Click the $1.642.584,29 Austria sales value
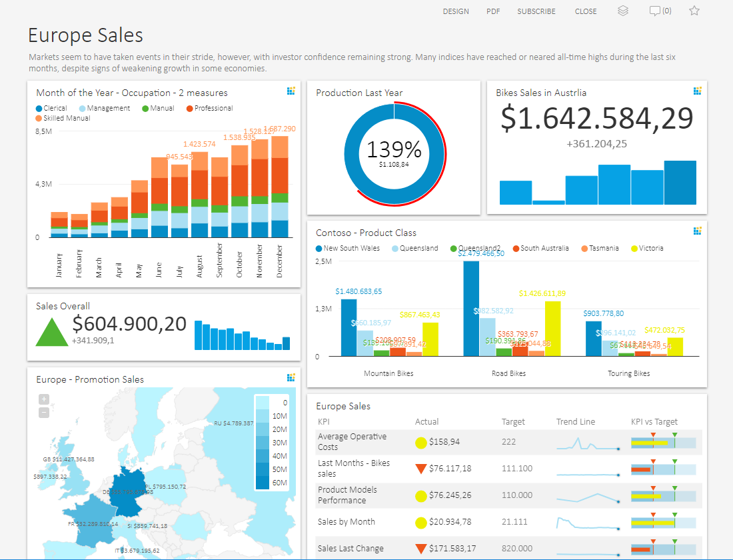 pyautogui.click(x=597, y=118)
